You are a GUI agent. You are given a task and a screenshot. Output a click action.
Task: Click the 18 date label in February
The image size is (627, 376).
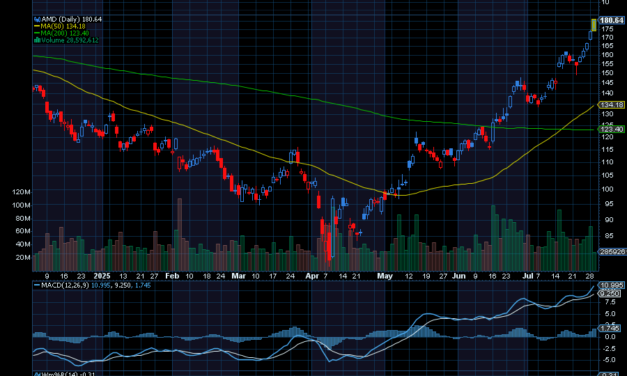coord(207,276)
